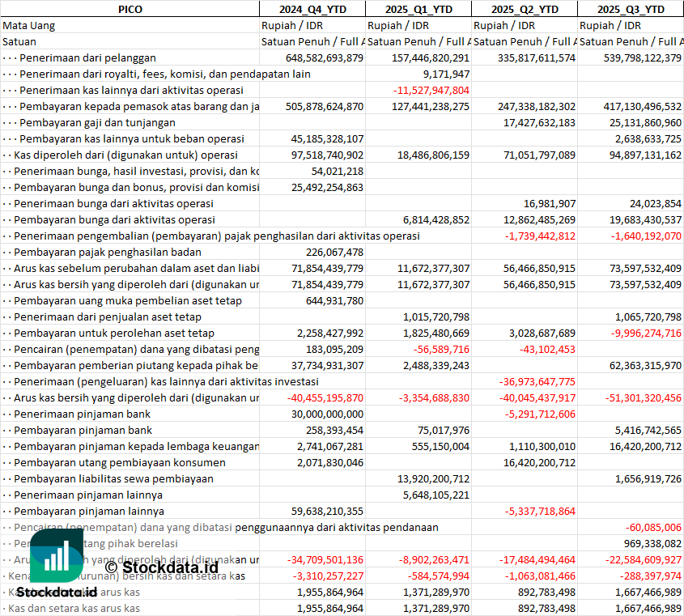Select the cell showing 648,582,693,879
The height and width of the screenshot is (616, 684).
coord(325,57)
